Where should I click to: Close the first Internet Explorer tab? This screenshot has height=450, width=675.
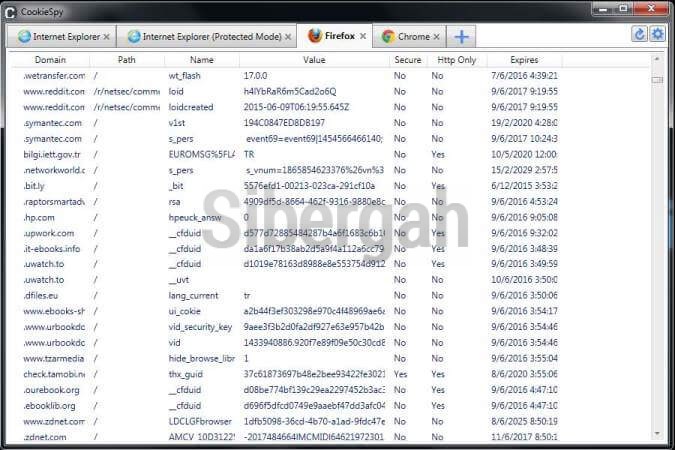point(106,37)
